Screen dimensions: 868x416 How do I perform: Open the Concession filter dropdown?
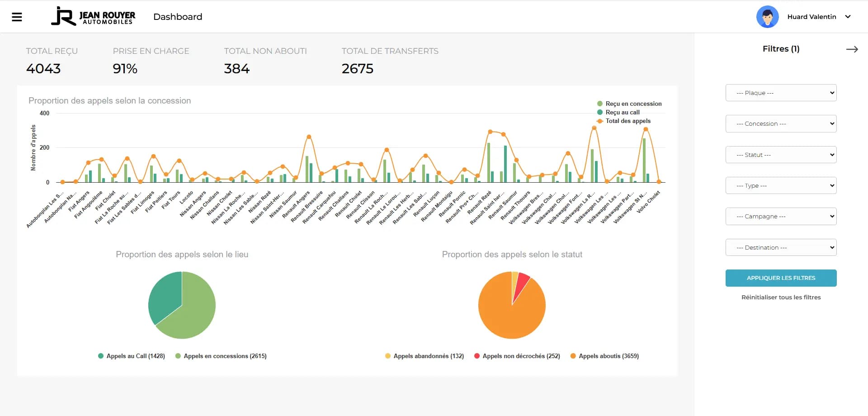pyautogui.click(x=781, y=123)
